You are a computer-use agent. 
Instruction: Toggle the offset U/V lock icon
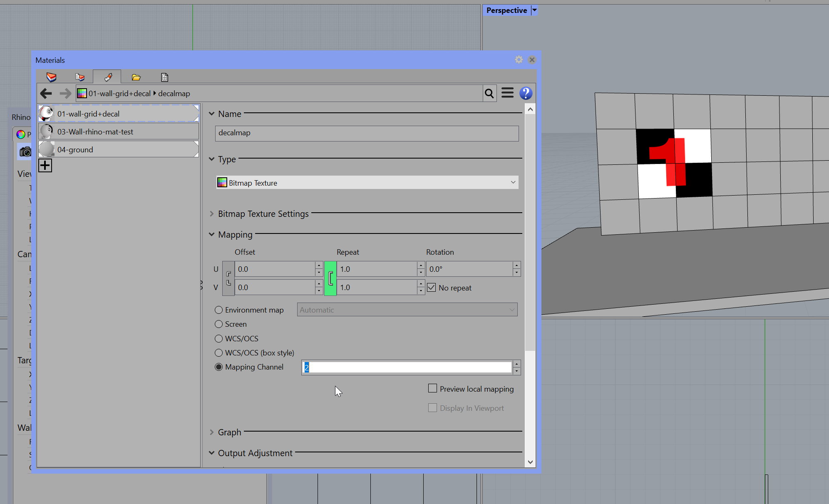228,278
